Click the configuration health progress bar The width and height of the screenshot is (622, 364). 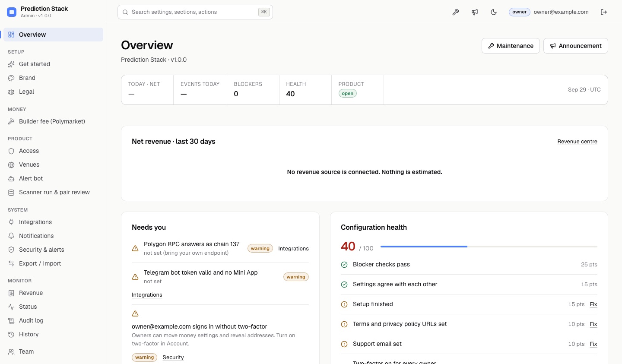click(489, 247)
